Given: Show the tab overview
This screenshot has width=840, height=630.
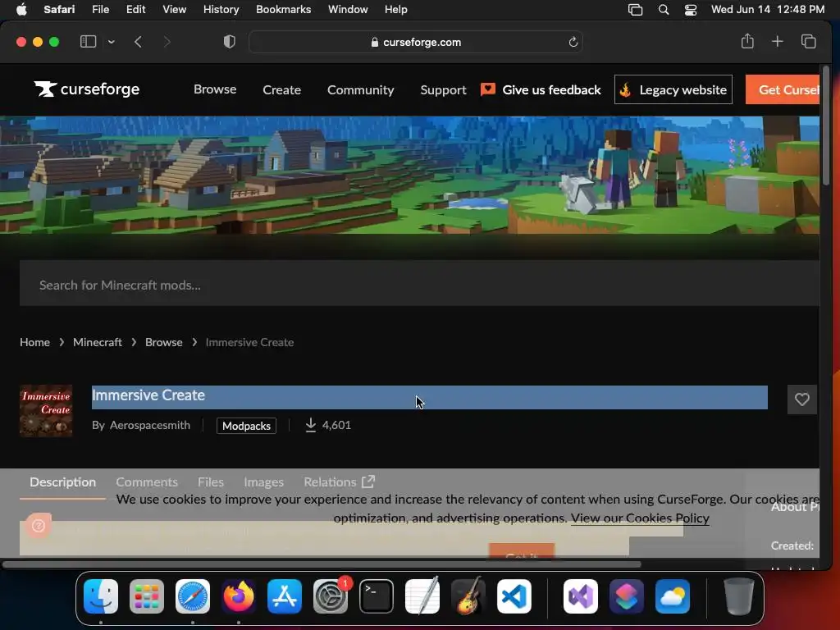Looking at the screenshot, I should (x=808, y=41).
